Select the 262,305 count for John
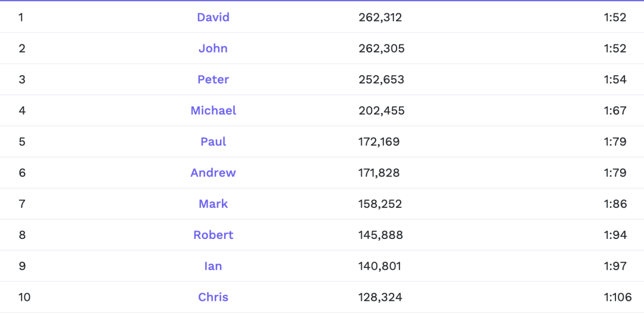 click(x=382, y=48)
